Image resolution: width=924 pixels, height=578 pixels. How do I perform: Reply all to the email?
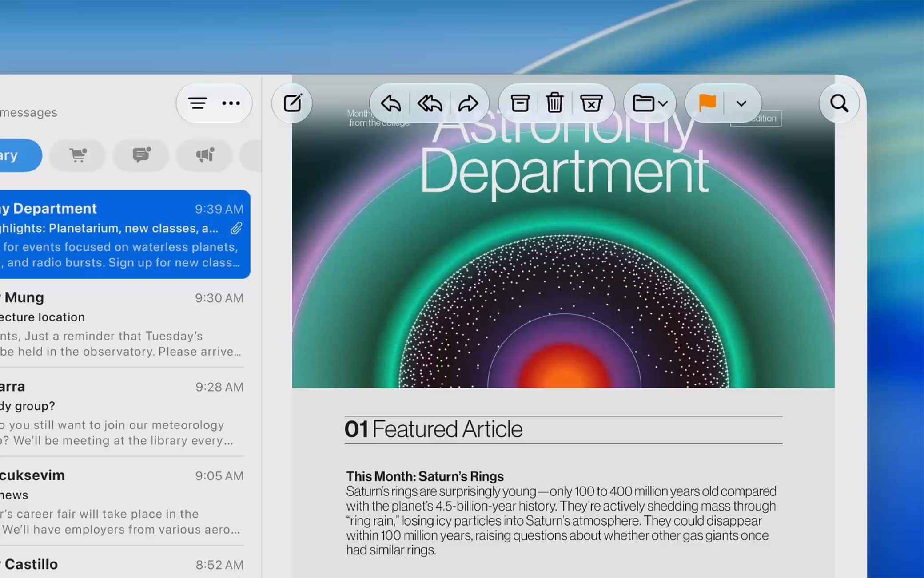tap(430, 103)
